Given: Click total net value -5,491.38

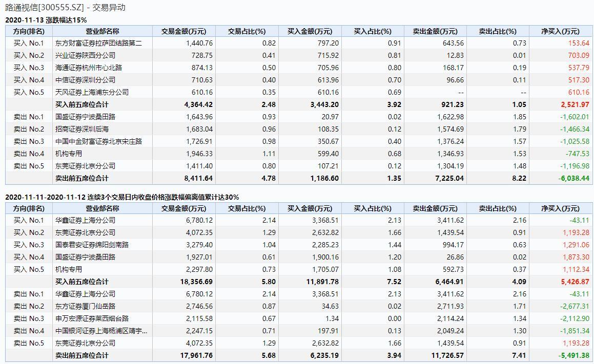Looking at the screenshot, I should pos(574,355).
